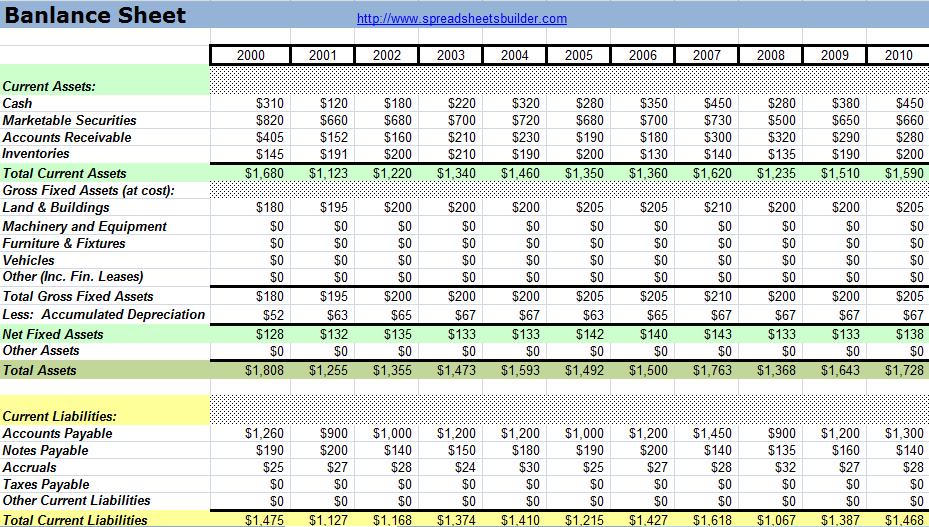
Task: Select 2007 Total Assets value $1,763
Action: [x=712, y=371]
